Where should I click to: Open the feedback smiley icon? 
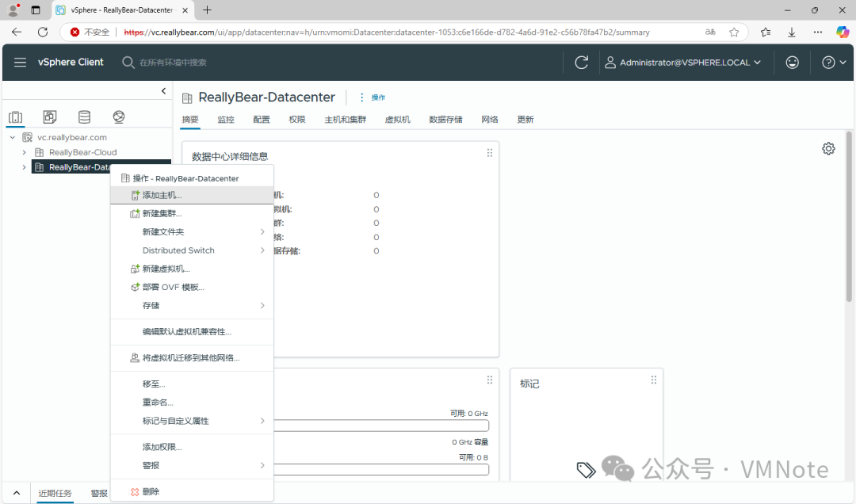[792, 63]
